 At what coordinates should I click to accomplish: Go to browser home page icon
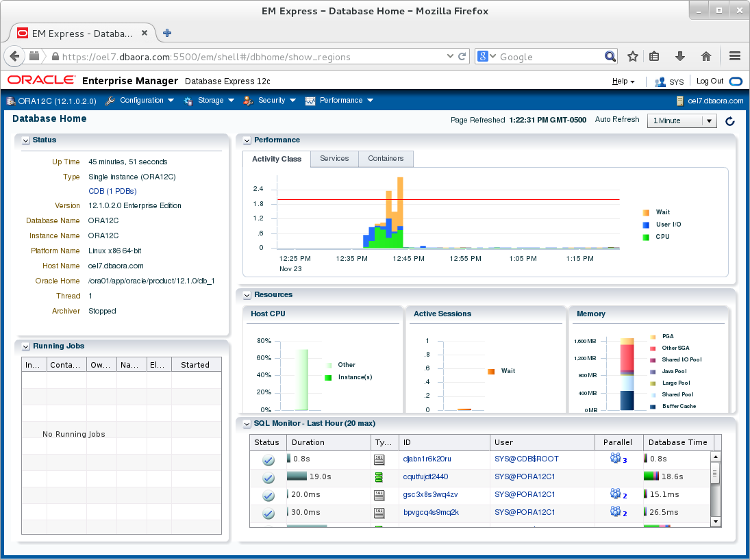click(x=706, y=56)
